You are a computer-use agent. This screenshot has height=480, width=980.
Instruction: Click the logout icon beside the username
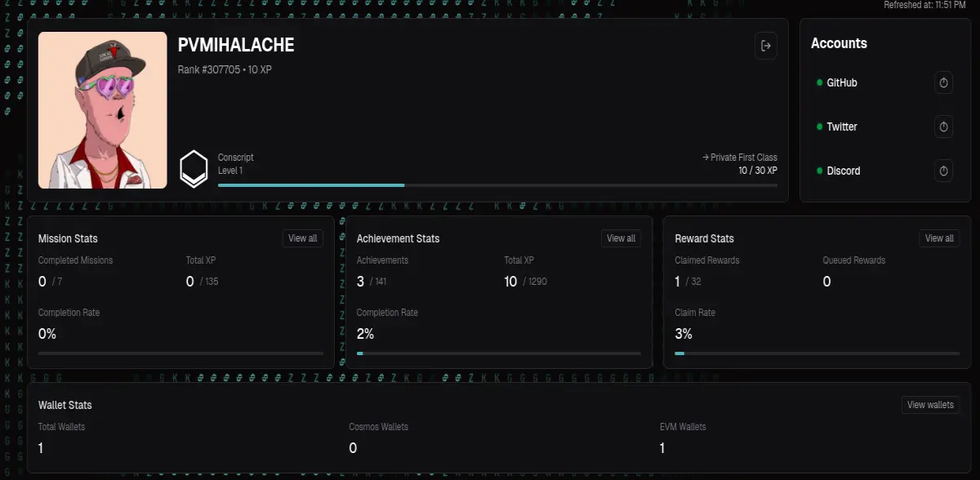tap(765, 46)
